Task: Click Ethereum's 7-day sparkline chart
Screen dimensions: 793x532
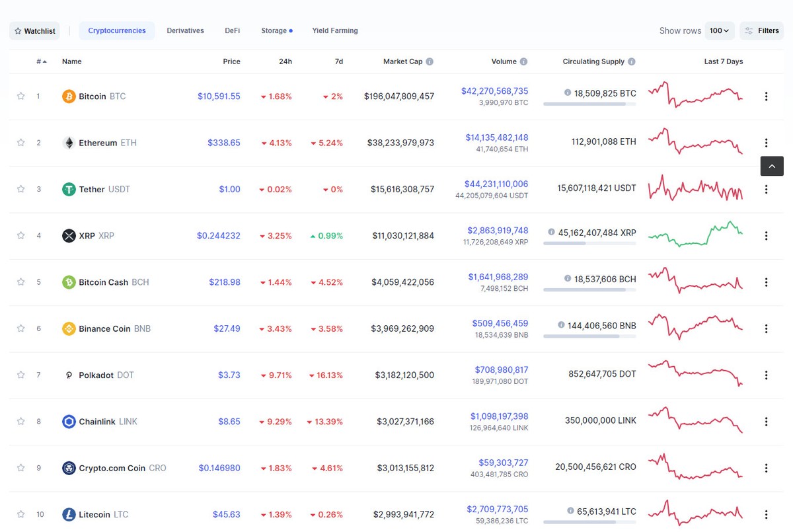Action: (x=695, y=142)
